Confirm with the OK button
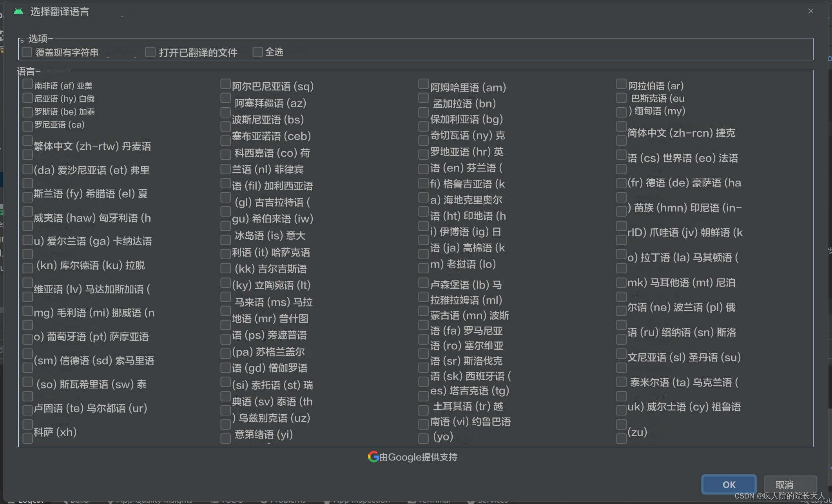The image size is (832, 504). tap(729, 484)
